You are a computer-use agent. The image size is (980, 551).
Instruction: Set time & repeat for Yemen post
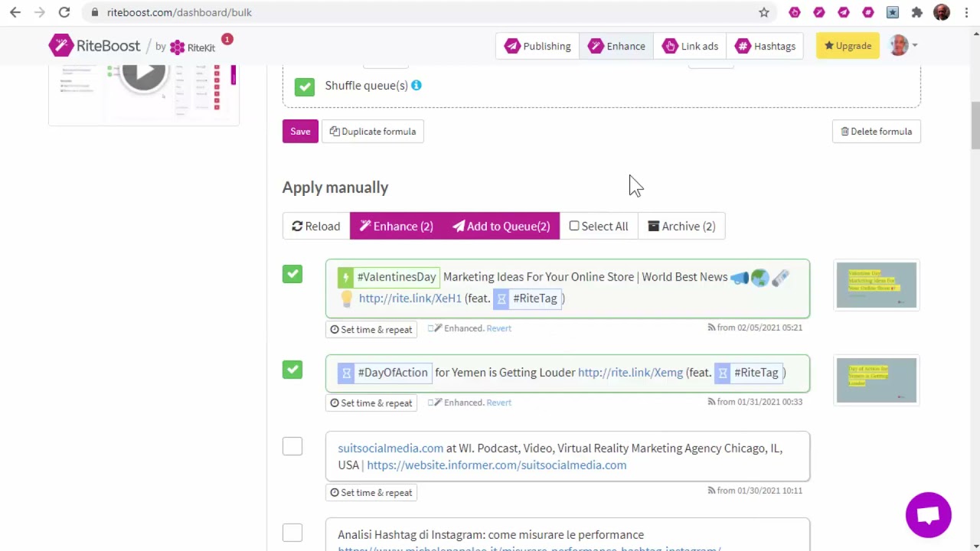(371, 403)
